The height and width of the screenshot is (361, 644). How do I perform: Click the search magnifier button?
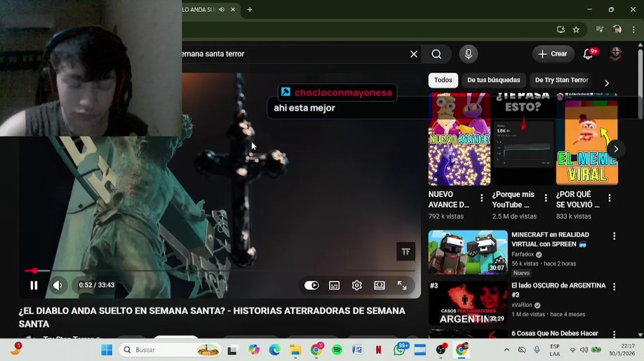click(x=436, y=54)
